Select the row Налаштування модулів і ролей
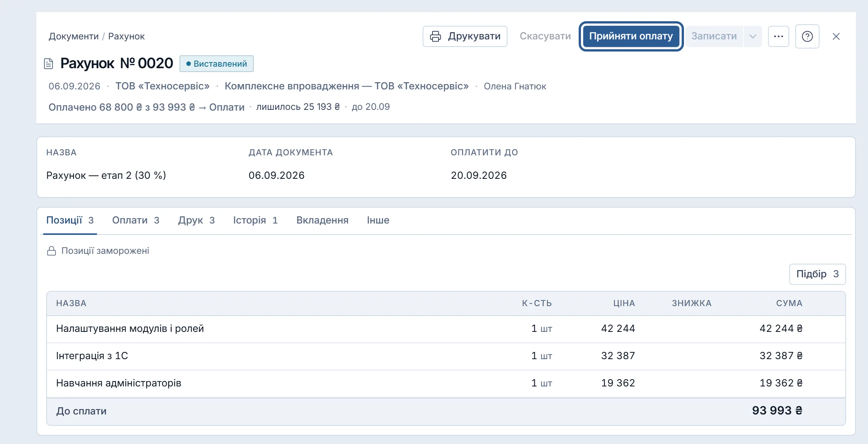868x444 pixels. (x=446, y=329)
